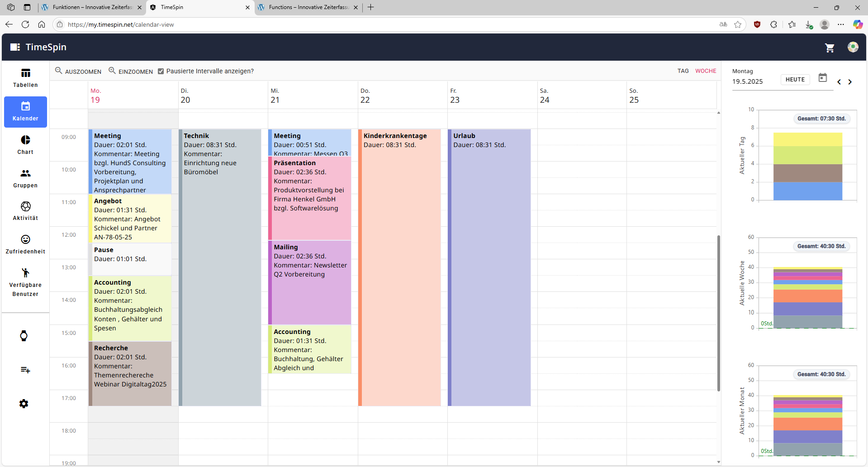Viewport: 868px width, 467px height.
Task: Open Monday's Meeting entry
Action: [130, 162]
